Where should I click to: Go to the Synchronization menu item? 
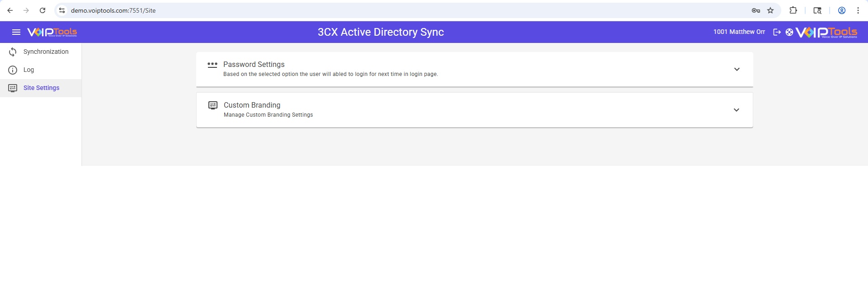(46, 52)
